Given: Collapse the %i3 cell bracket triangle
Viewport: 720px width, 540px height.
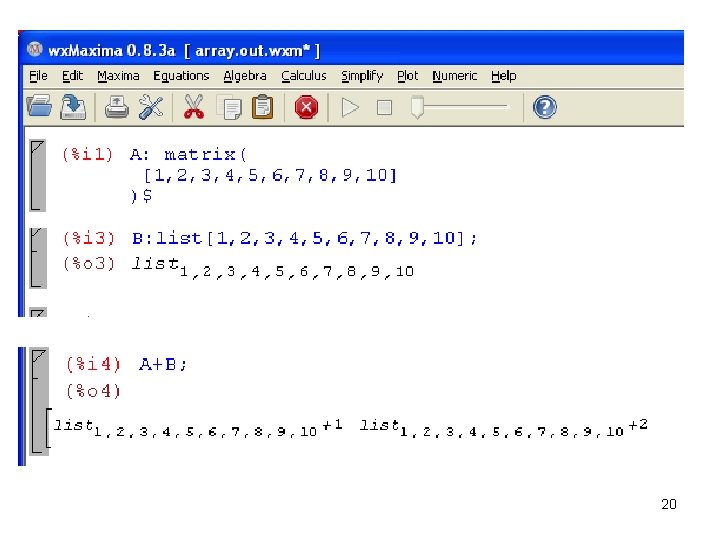Looking at the screenshot, I should pos(37,233).
